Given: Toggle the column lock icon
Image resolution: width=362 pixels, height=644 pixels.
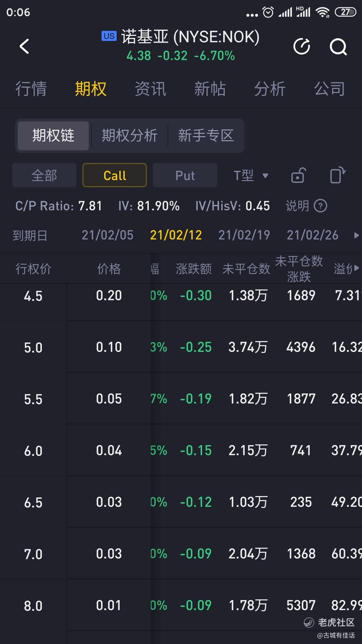Looking at the screenshot, I should (298, 175).
